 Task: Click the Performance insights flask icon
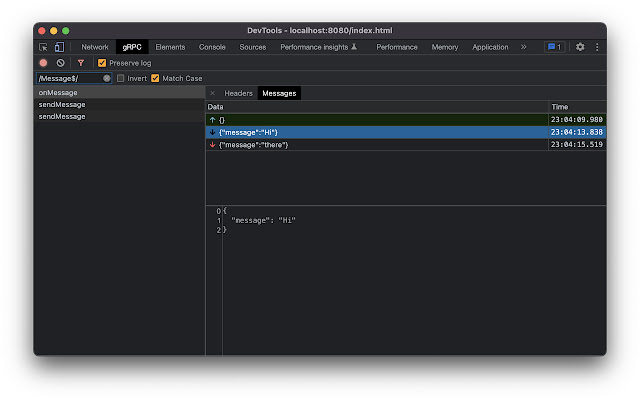tap(354, 47)
